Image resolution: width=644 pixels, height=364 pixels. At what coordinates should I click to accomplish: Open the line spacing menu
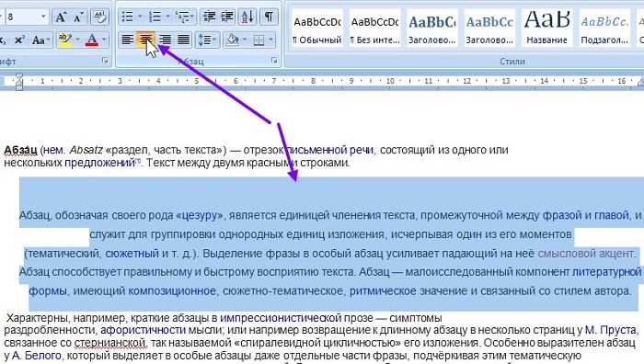207,40
